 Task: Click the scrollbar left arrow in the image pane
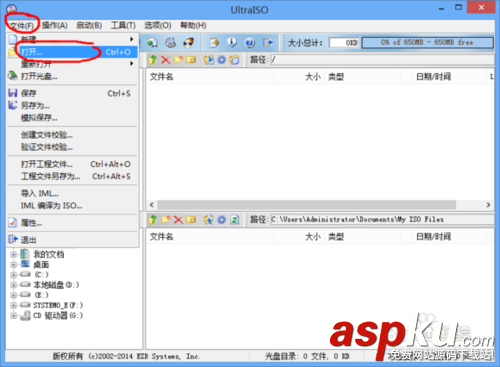point(152,204)
